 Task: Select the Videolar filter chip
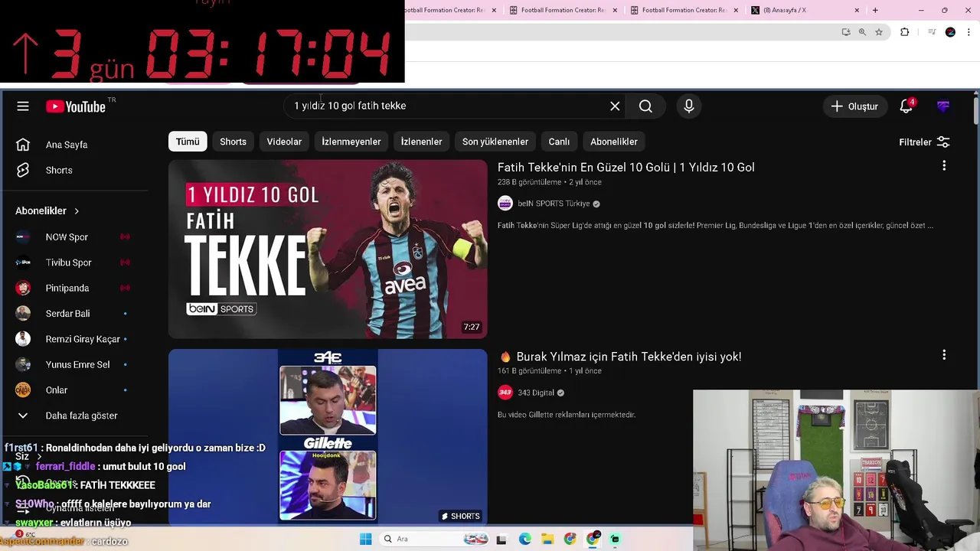pos(284,142)
